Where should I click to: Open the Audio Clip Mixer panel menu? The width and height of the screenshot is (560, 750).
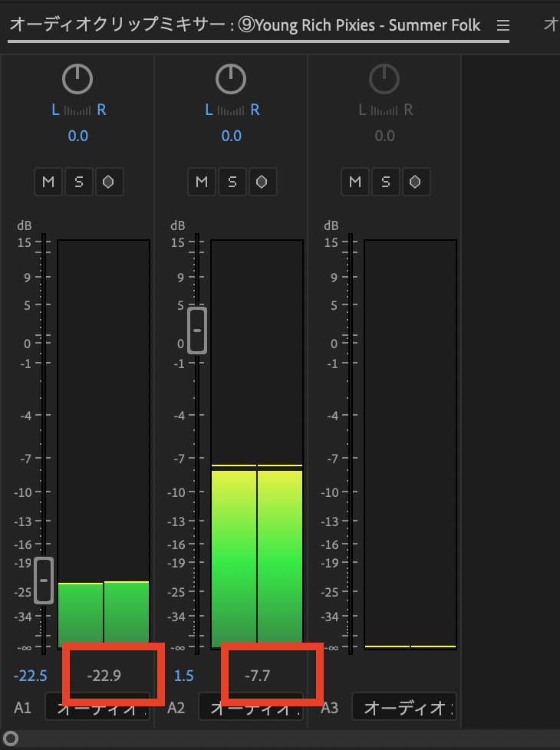click(502, 25)
